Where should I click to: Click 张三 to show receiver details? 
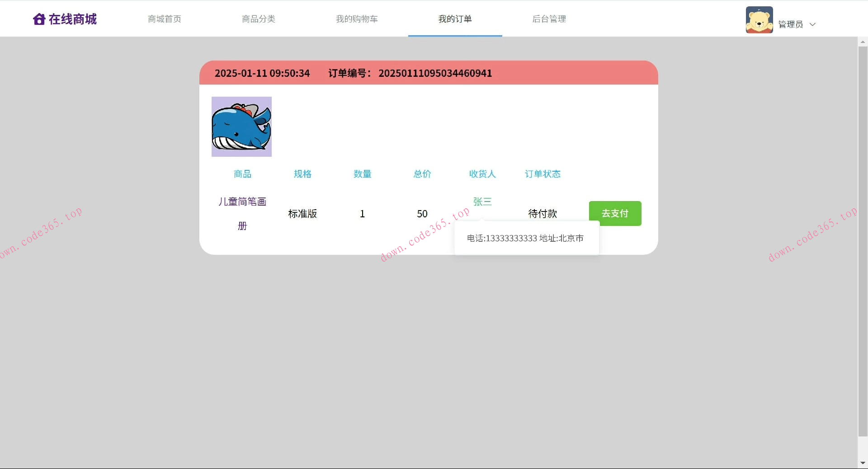coord(482,202)
